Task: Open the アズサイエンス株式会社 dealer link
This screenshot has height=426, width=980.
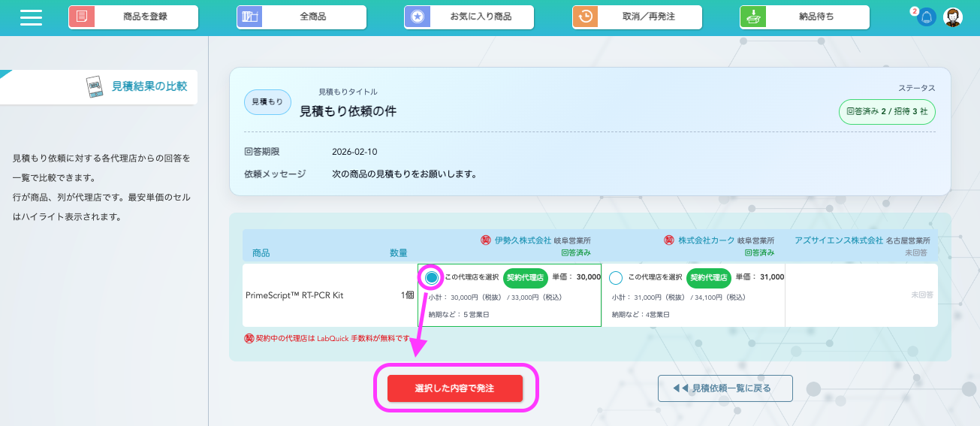Action: pos(838,240)
